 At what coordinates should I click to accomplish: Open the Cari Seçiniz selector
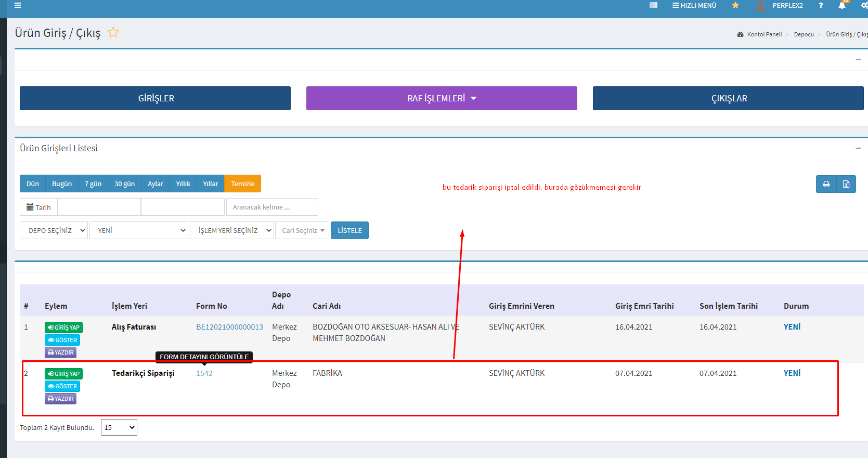click(x=302, y=230)
